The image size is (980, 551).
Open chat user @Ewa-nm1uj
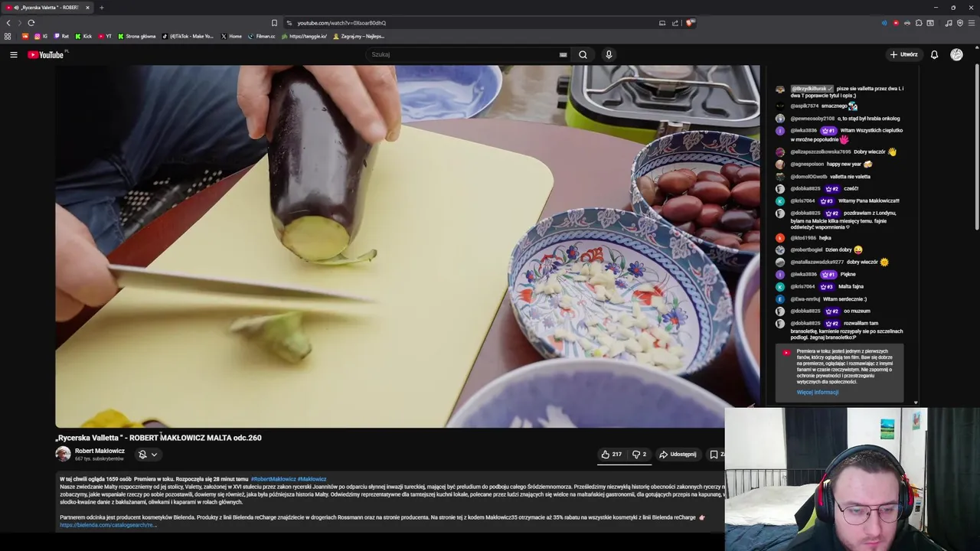tap(805, 299)
